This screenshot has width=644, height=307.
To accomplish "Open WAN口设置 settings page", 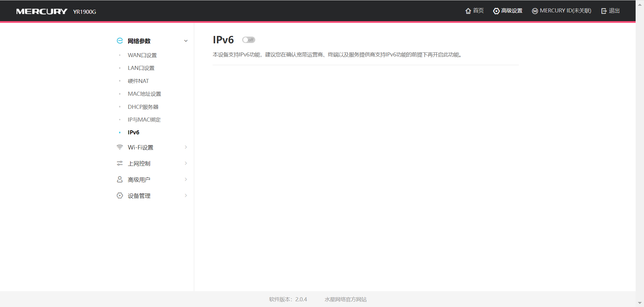I will coord(142,55).
